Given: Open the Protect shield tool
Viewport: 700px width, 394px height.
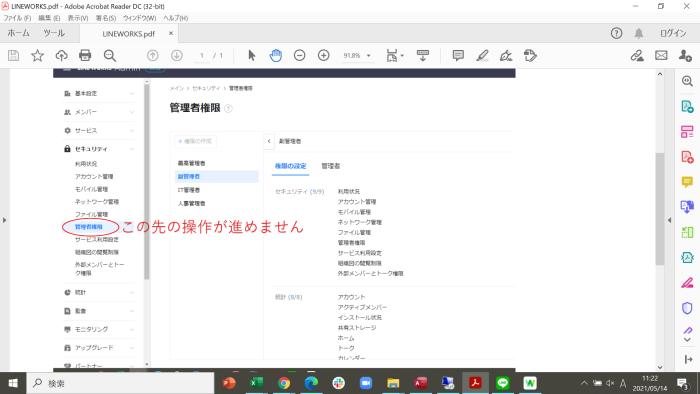Looking at the screenshot, I should point(687,308).
